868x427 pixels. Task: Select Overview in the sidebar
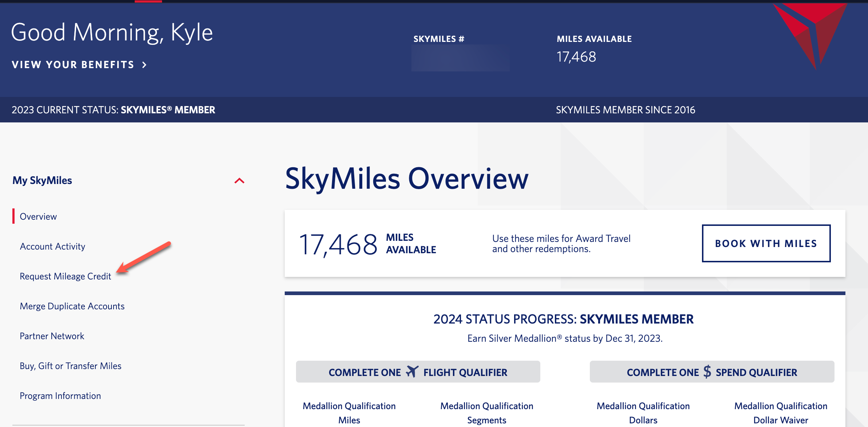tap(38, 216)
